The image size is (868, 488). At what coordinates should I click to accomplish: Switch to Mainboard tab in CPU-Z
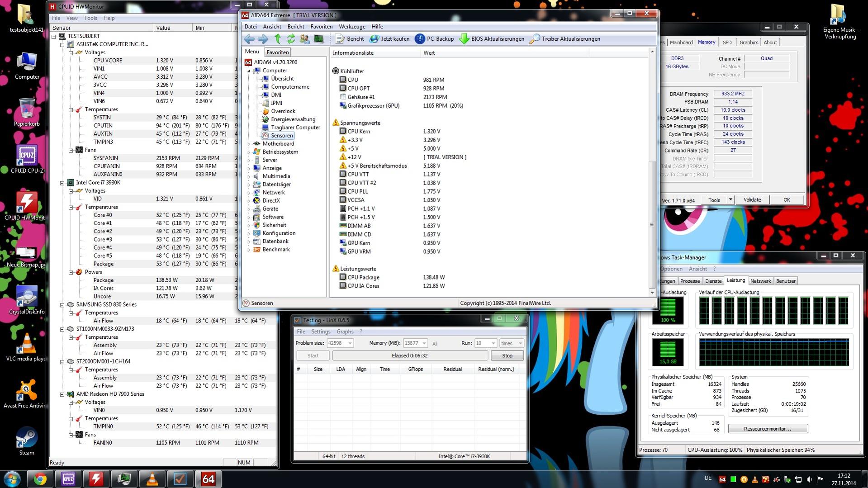[681, 43]
